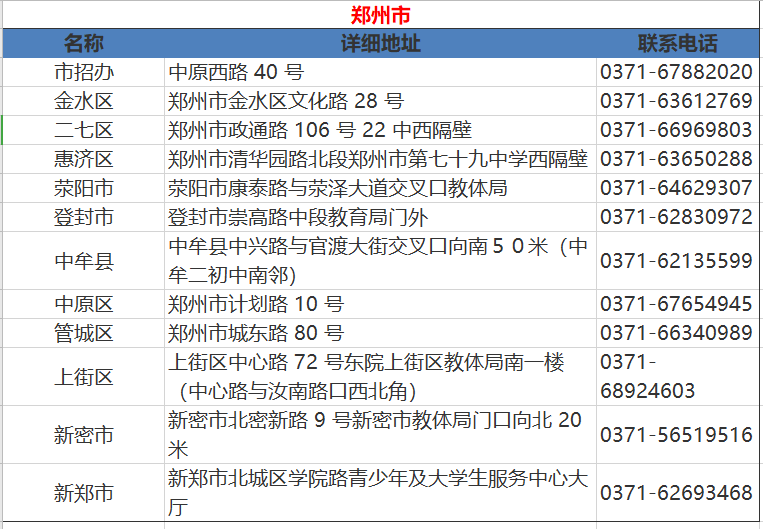Select the 登封市 name cell
This screenshot has height=529, width=763.
pyautogui.click(x=84, y=217)
